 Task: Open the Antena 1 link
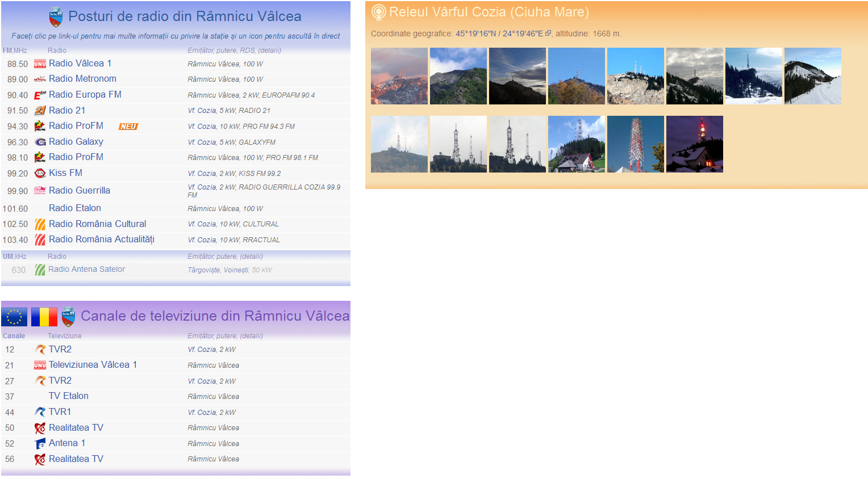67,443
